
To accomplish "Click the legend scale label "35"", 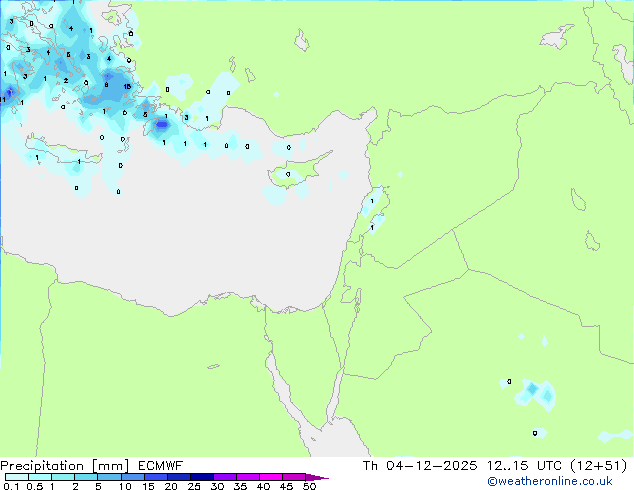I will pyautogui.click(x=240, y=486).
